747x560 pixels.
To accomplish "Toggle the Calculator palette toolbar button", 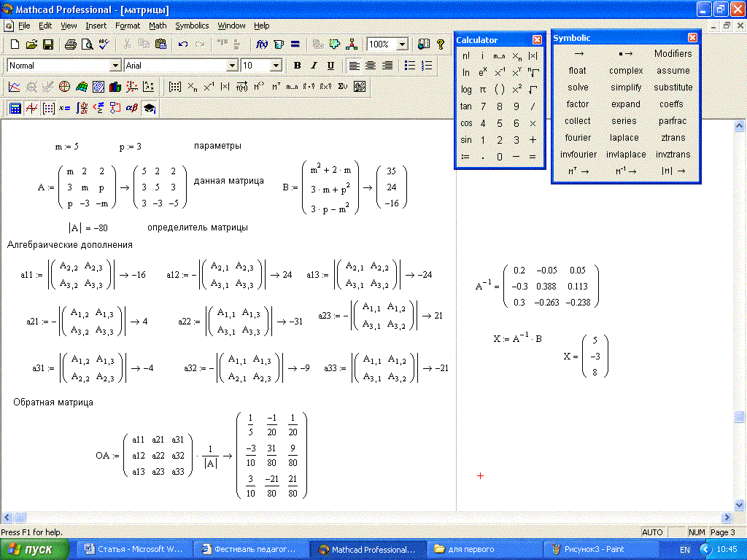I will [15, 109].
